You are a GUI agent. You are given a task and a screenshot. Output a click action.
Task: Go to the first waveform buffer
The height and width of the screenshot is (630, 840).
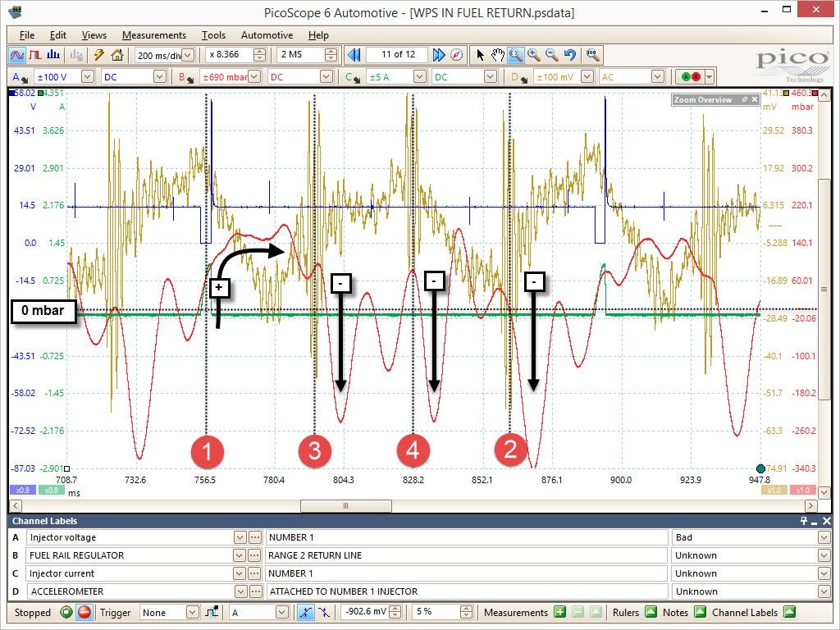tap(354, 55)
